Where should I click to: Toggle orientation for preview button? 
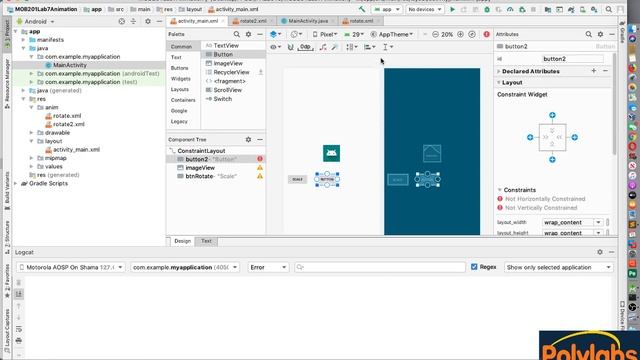coord(296,34)
